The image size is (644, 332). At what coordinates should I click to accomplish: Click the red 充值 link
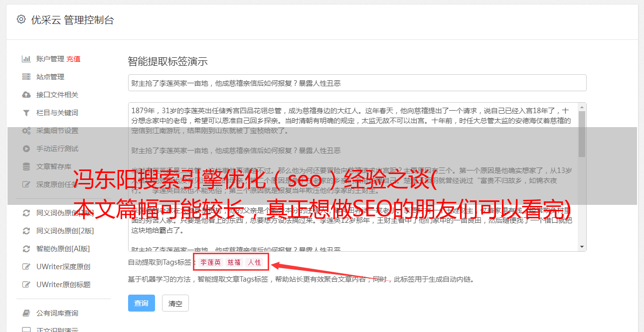coord(73,59)
